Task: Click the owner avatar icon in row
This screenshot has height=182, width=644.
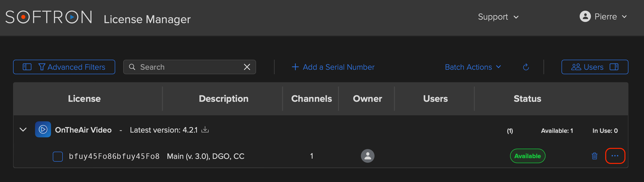Action: pos(368,156)
